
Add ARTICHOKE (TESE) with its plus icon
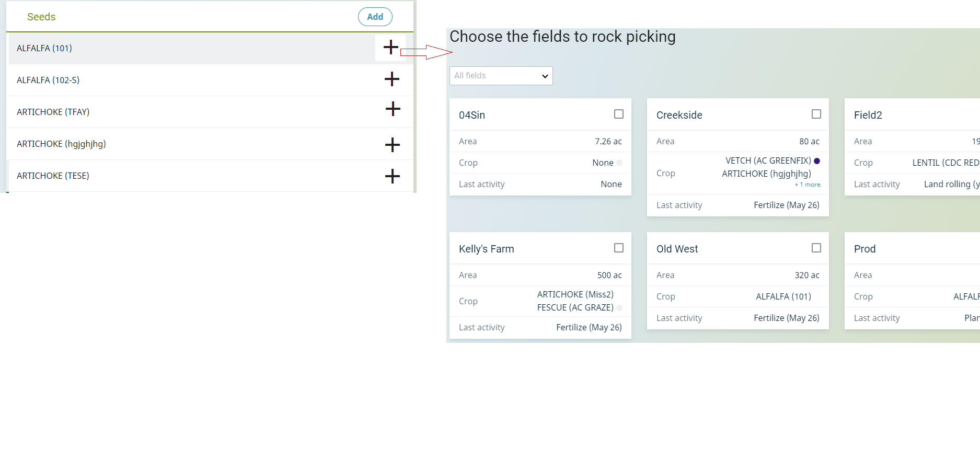(392, 176)
